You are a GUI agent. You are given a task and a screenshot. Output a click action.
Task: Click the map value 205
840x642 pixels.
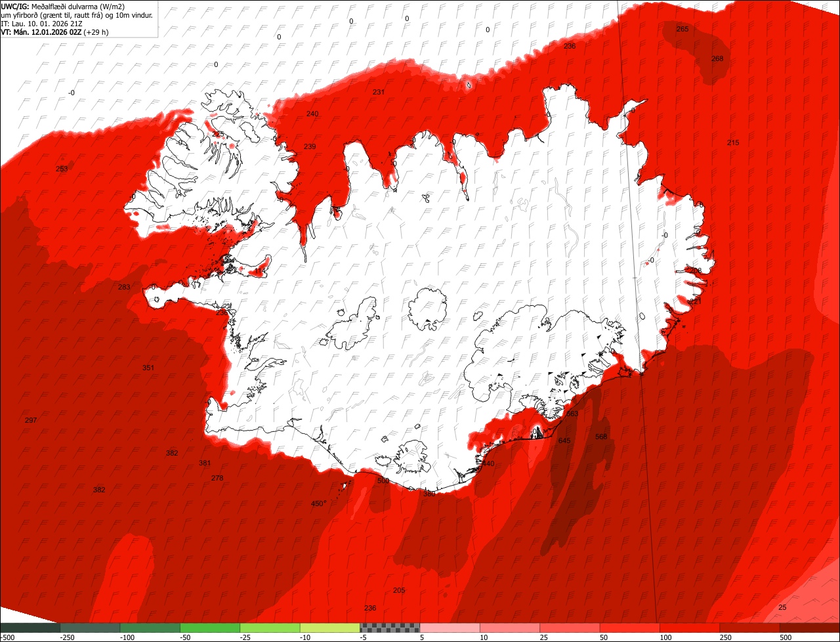(x=399, y=590)
